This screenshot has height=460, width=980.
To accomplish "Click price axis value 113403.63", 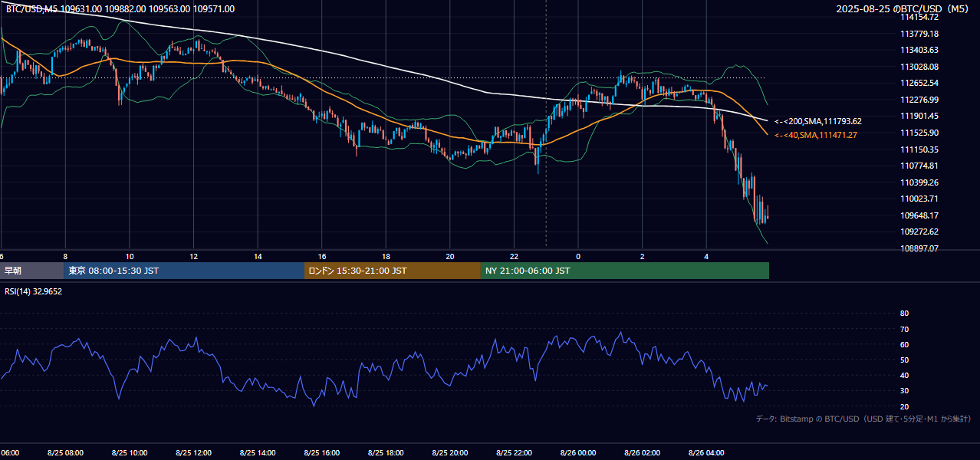I will pos(919,50).
